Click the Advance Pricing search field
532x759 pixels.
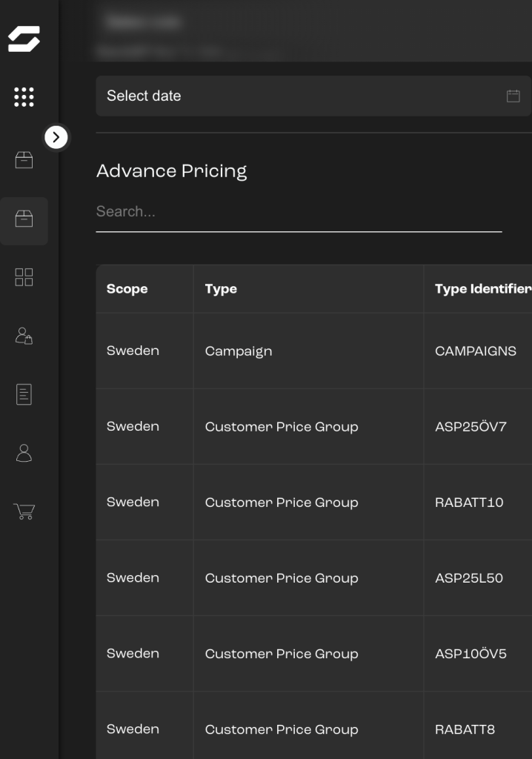click(x=299, y=212)
